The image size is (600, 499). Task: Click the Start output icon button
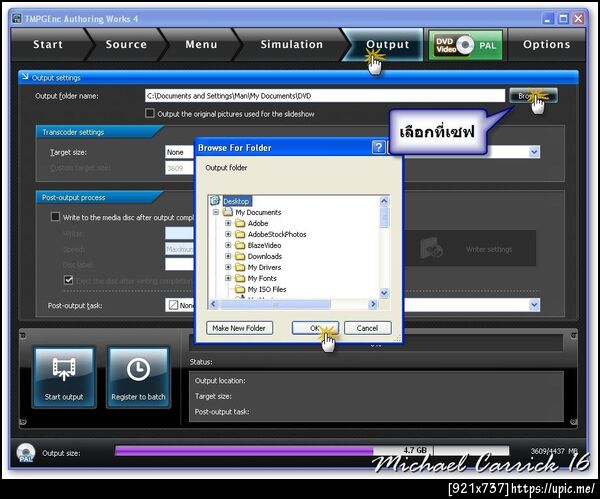[64, 377]
